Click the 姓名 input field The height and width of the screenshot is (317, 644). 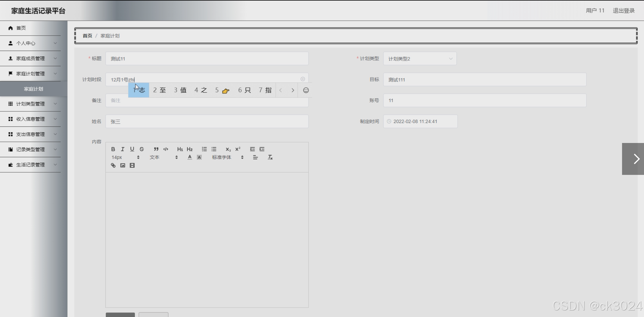point(207,121)
